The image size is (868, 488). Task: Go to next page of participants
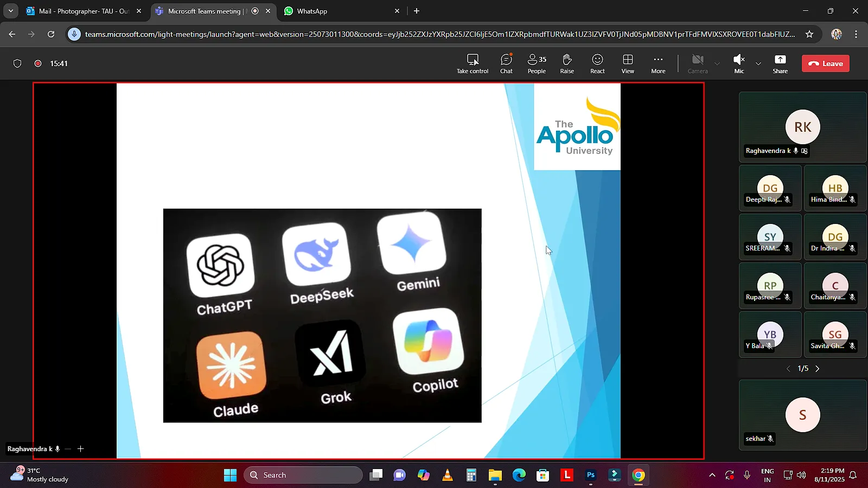tap(818, 369)
